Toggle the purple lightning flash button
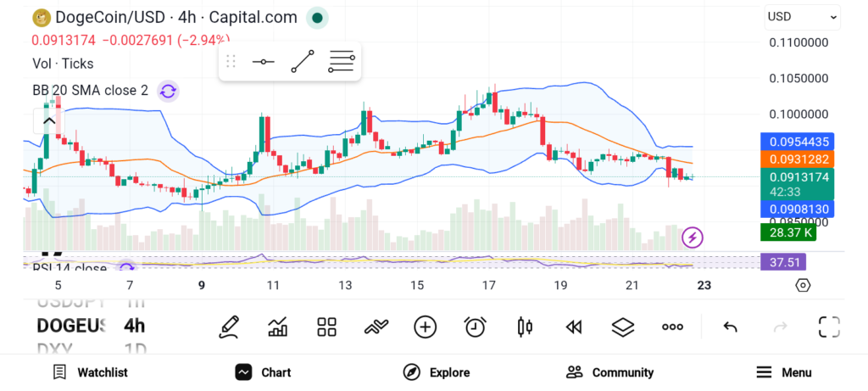This screenshot has height=391, width=868. (x=693, y=237)
